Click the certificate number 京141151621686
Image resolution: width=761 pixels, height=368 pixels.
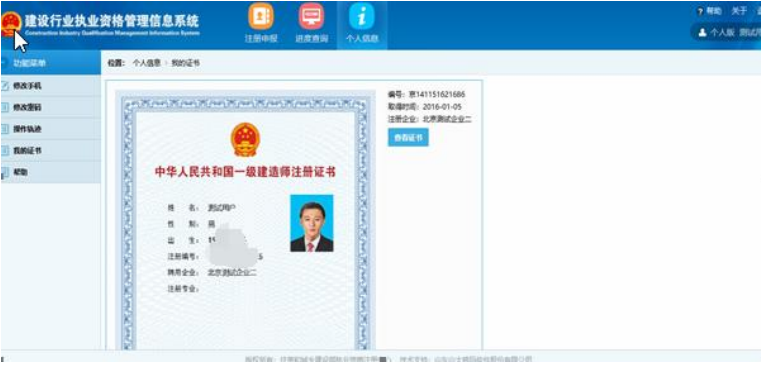tap(437, 94)
